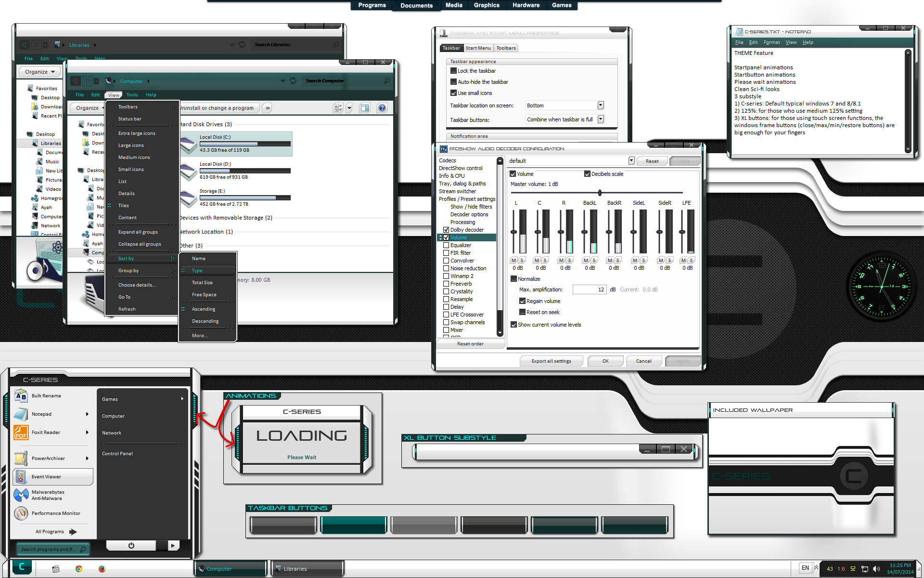Toggle the preview pane icon in Computer window
924x578 pixels.
tap(365, 108)
